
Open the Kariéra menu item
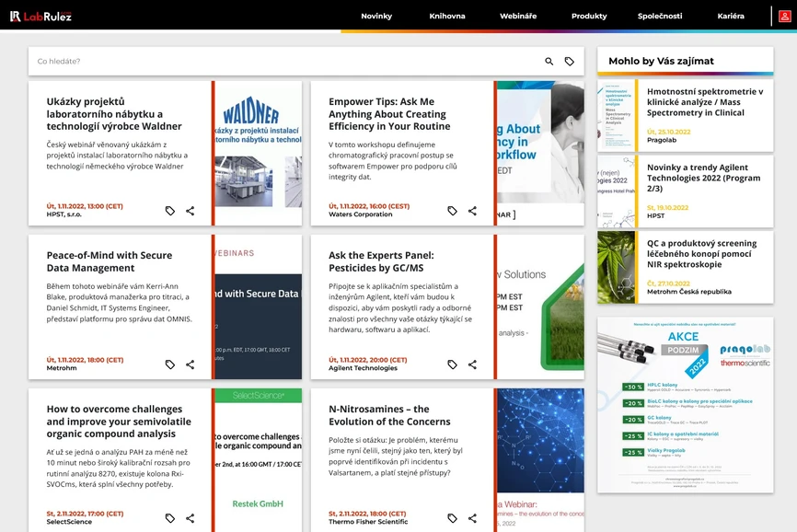(x=732, y=16)
